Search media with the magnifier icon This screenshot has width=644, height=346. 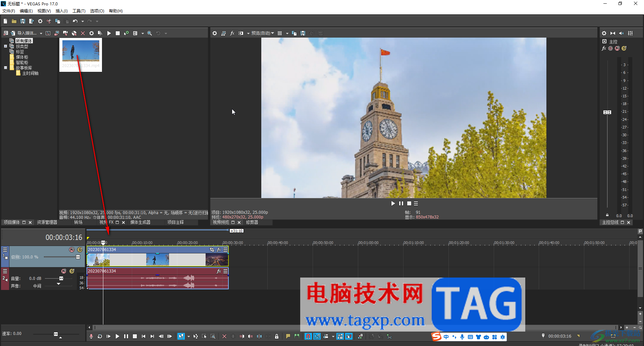pyautogui.click(x=150, y=33)
